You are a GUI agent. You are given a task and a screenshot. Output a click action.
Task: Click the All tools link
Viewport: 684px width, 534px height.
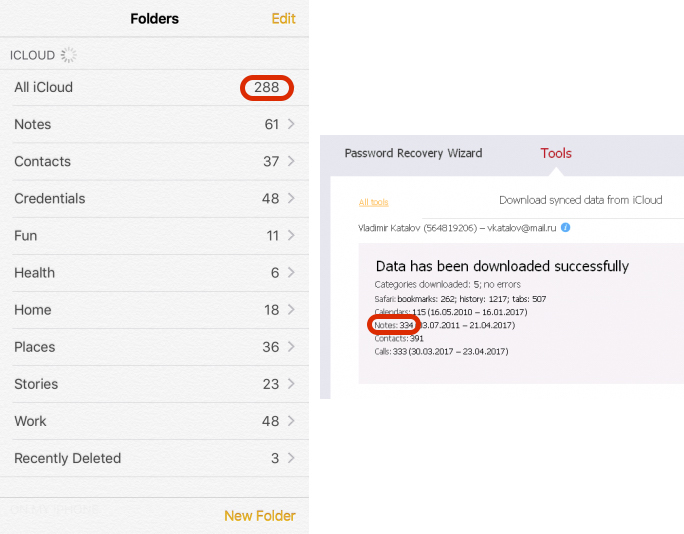tap(374, 203)
